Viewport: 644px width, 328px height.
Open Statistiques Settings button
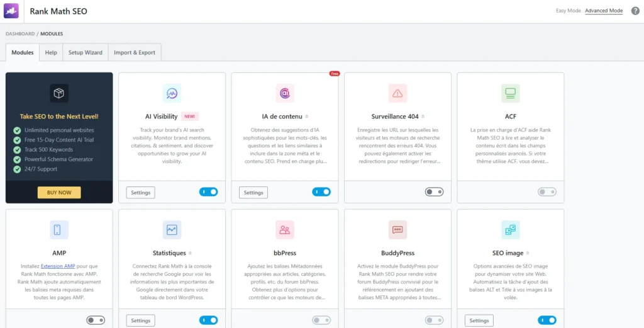(140, 320)
